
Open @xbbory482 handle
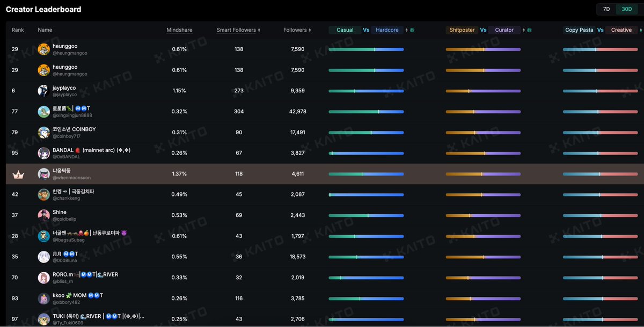click(66, 302)
